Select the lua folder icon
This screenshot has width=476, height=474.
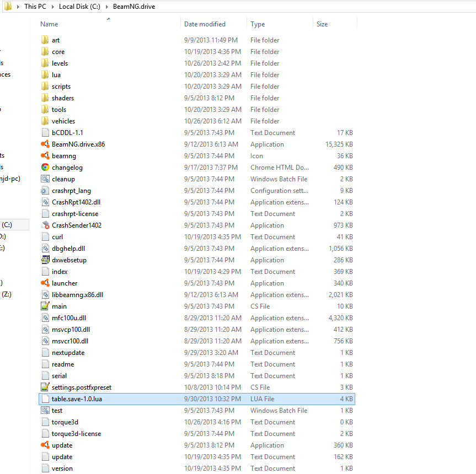[45, 74]
